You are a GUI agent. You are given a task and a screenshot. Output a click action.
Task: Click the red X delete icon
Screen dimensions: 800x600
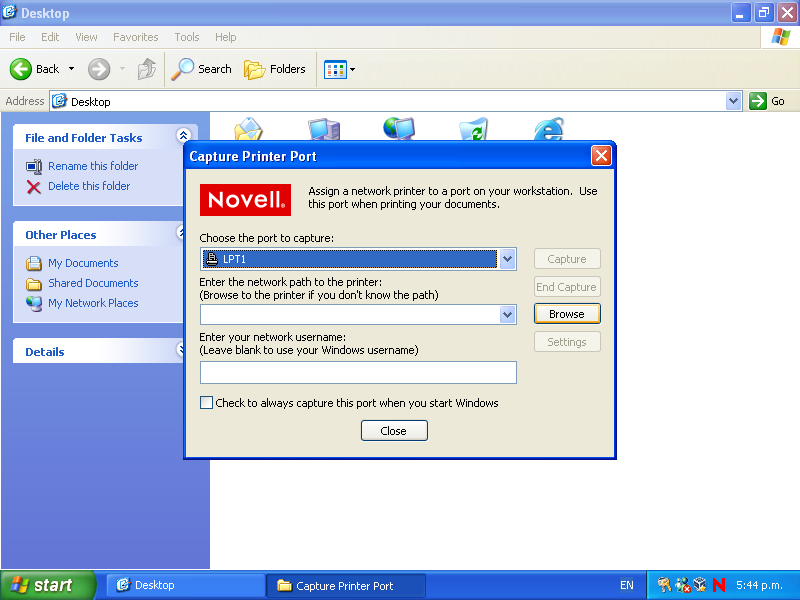point(34,187)
